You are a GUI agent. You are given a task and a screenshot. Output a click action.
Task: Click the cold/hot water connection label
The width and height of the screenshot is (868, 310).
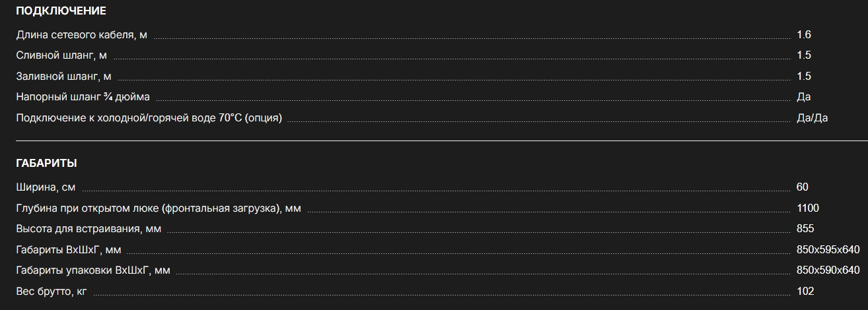pyautogui.click(x=149, y=118)
